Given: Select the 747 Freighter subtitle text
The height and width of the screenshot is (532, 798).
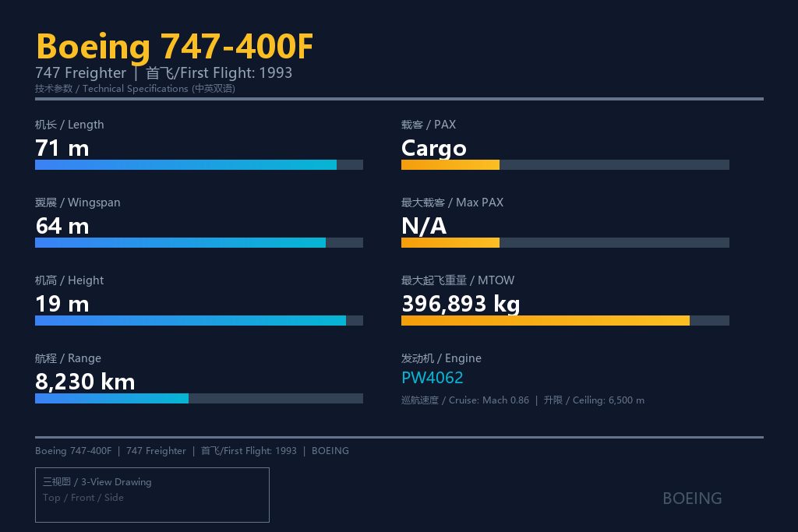Looking at the screenshot, I should [x=80, y=73].
